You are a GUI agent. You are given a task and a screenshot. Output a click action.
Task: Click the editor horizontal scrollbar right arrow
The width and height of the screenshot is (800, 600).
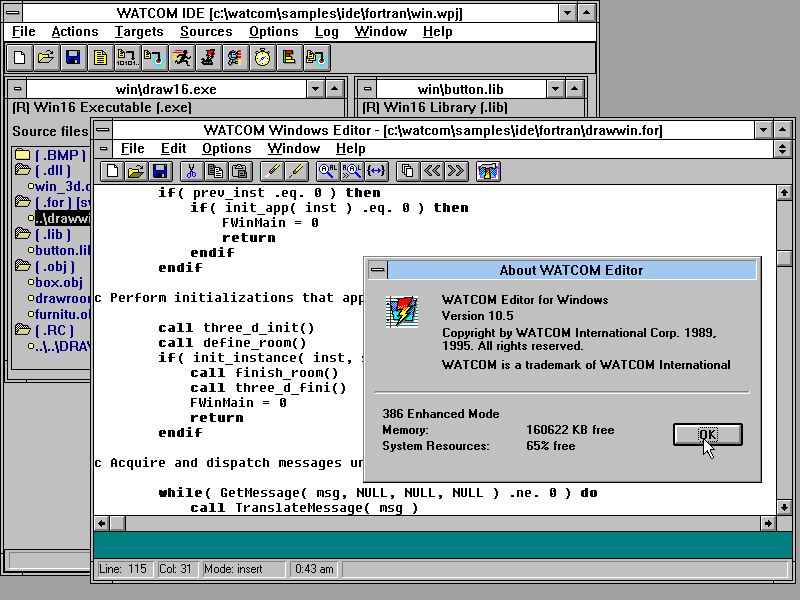[768, 523]
